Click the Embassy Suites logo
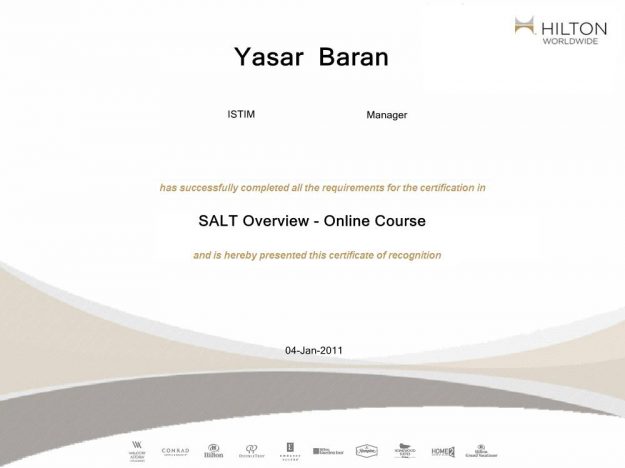Screen dimensions: 625x468 (291, 450)
